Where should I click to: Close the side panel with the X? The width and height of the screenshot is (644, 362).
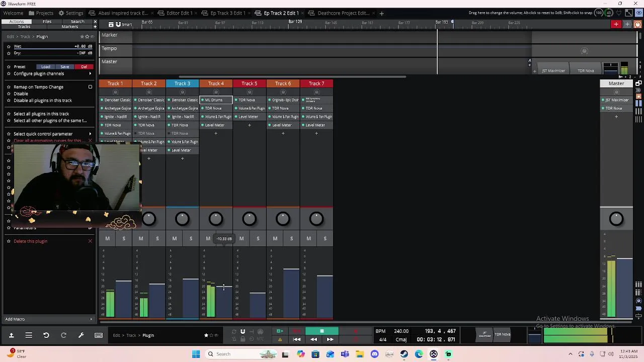click(x=95, y=22)
